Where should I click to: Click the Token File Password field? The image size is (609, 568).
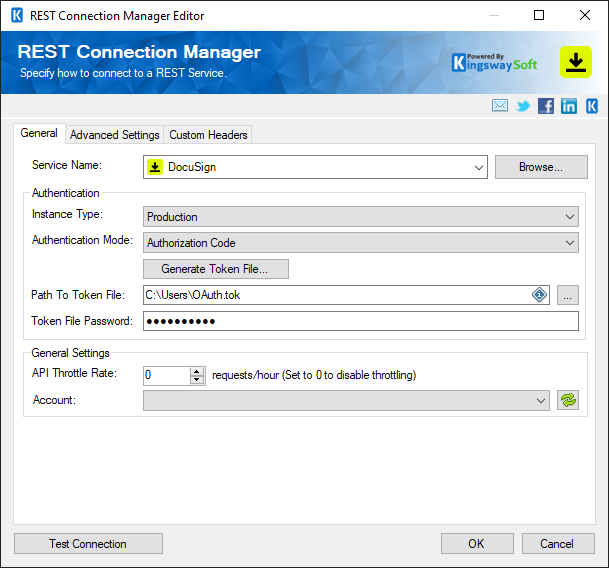pos(361,321)
